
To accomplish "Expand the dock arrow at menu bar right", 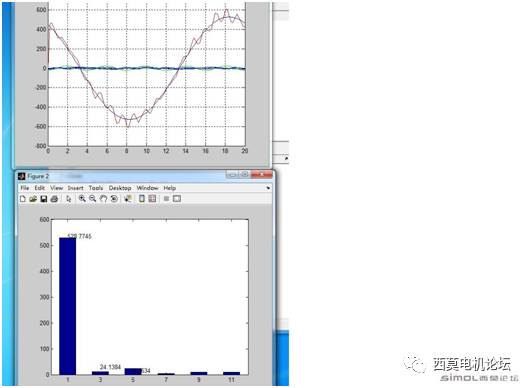I will (x=268, y=188).
